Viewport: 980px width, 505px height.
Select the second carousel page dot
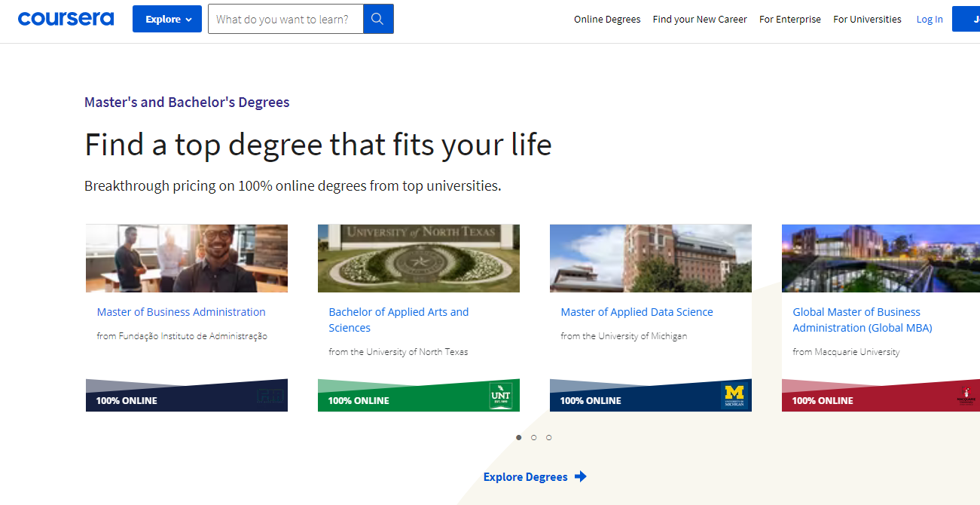(x=534, y=437)
